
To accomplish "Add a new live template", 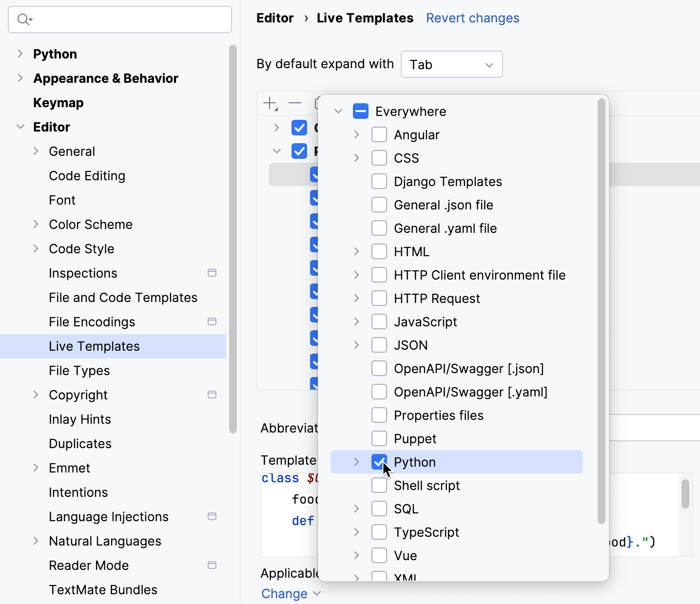I will [270, 103].
